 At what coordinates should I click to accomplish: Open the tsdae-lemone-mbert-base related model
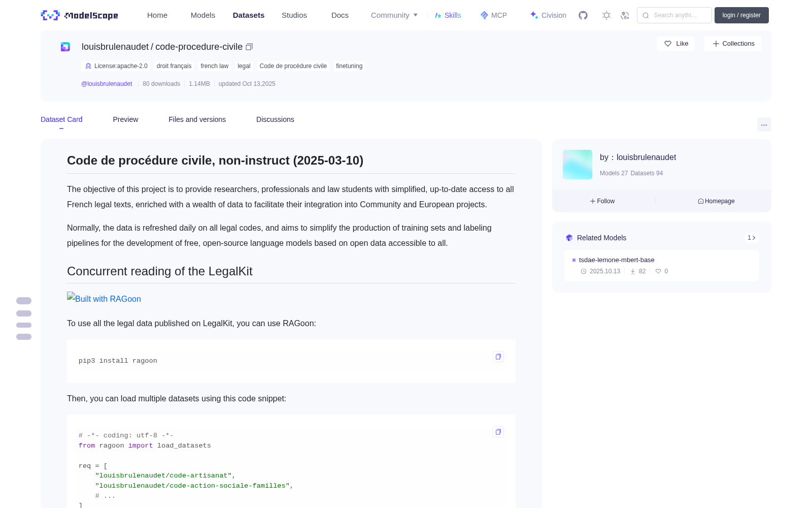[x=617, y=260]
